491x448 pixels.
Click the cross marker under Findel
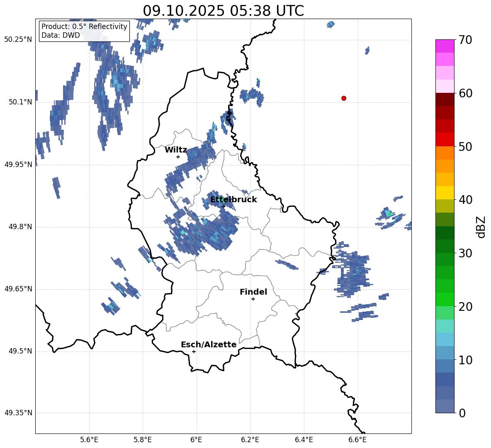point(253,299)
